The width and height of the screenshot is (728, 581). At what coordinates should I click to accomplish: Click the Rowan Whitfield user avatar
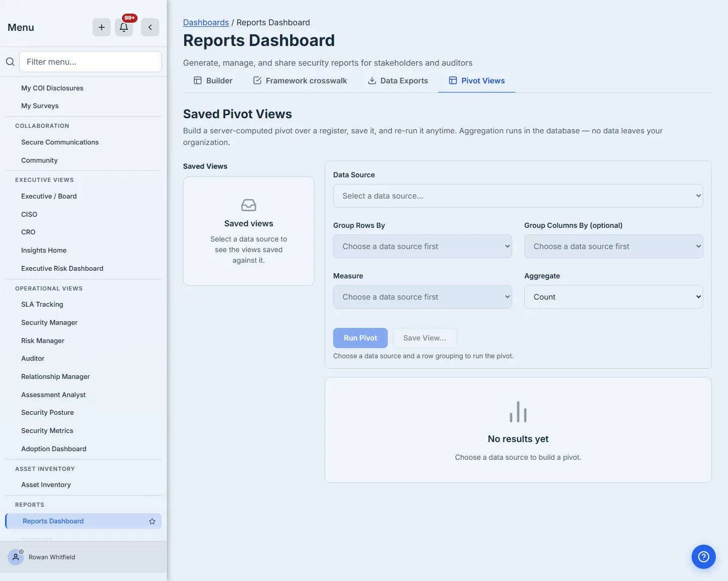(16, 557)
